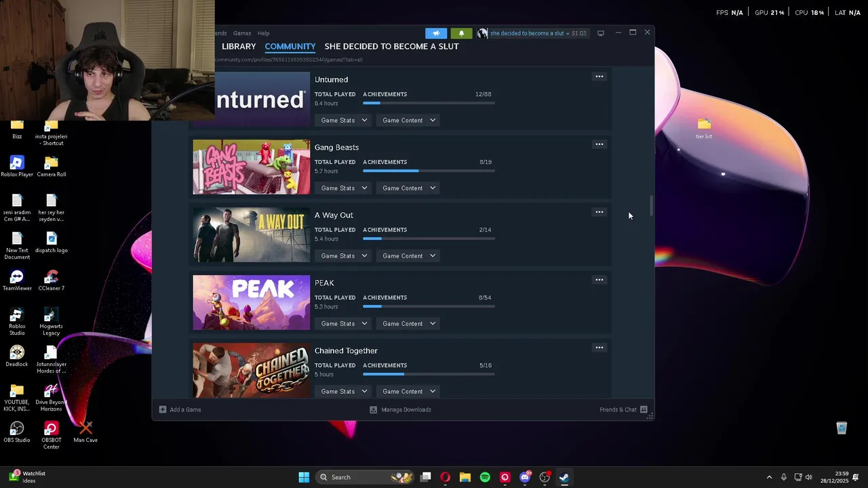Viewport: 868px width, 488px height.
Task: Select the OBSBOT Center desktop icon
Action: click(52, 435)
